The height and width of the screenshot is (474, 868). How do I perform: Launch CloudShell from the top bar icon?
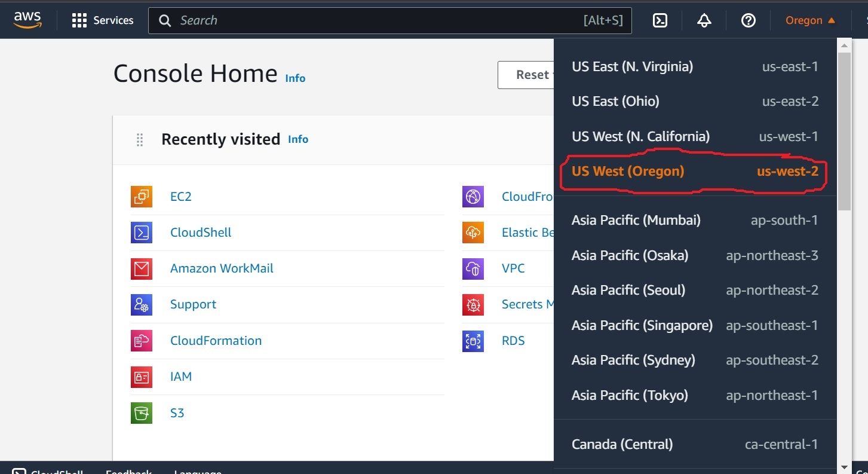(660, 20)
